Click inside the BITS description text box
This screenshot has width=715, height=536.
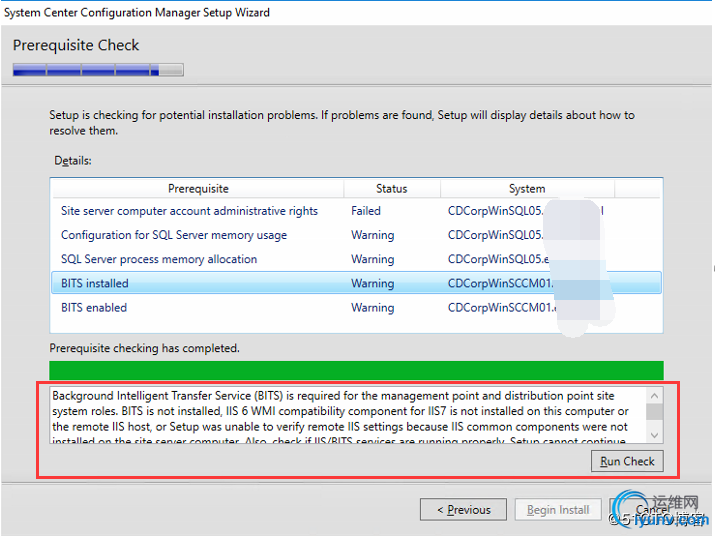(x=340, y=415)
